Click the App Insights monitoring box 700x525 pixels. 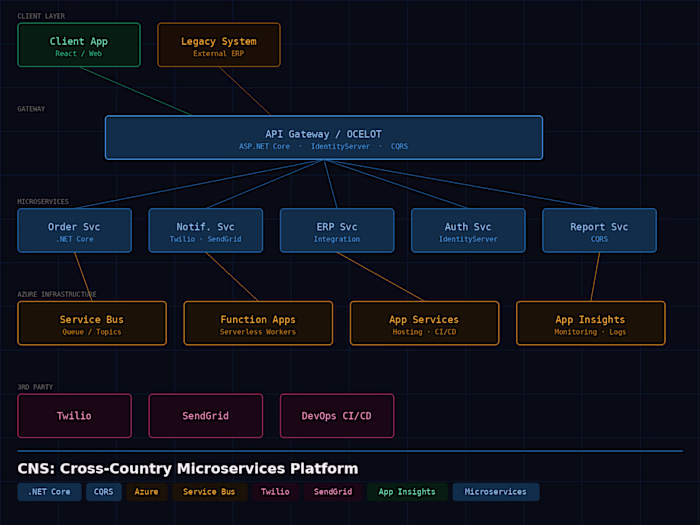click(590, 323)
